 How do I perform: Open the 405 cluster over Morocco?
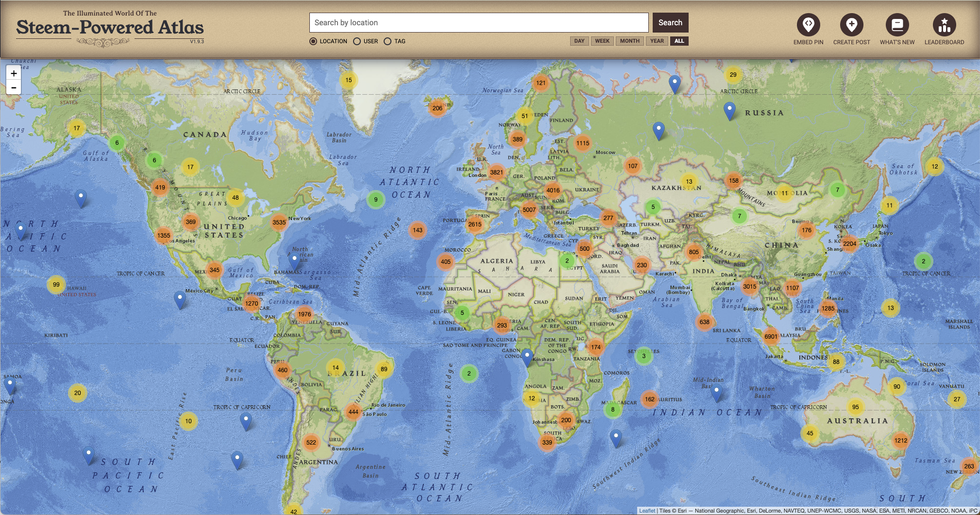(446, 261)
